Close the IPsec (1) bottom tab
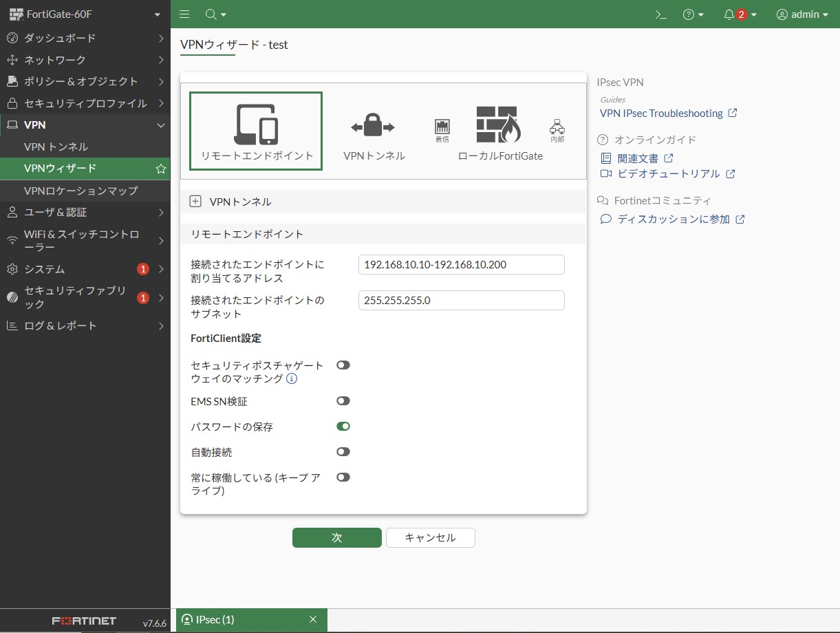 pyautogui.click(x=313, y=620)
